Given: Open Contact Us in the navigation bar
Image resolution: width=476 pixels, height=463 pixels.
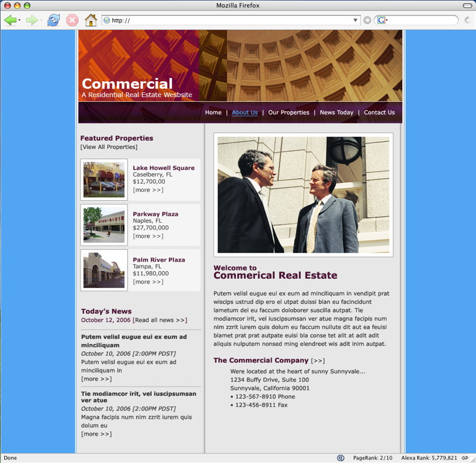Looking at the screenshot, I should pyautogui.click(x=379, y=113).
